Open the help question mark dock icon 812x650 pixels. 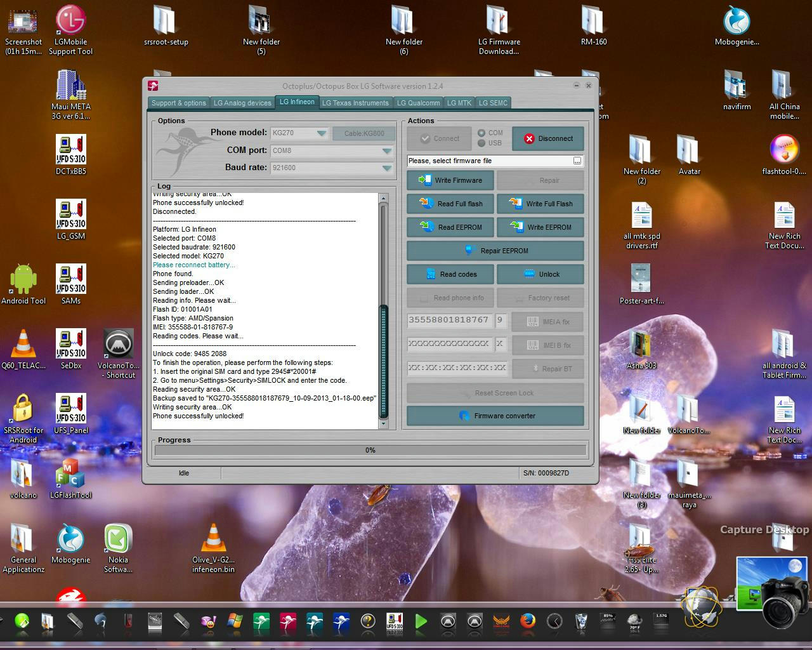pos(367,621)
